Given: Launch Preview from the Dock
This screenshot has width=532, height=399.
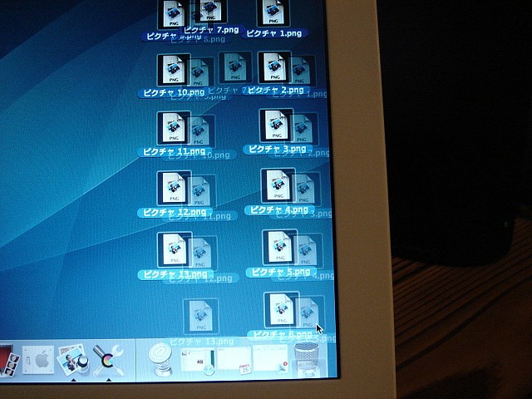Looking at the screenshot, I should (71, 360).
